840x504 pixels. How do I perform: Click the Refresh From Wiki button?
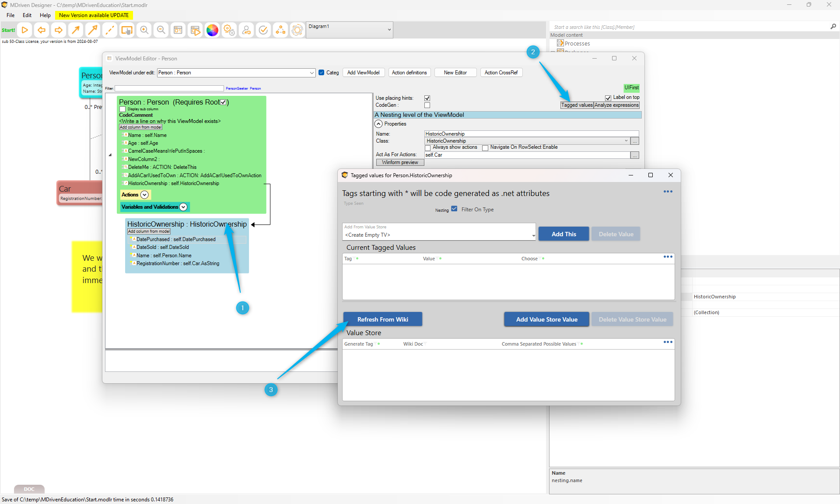point(382,319)
